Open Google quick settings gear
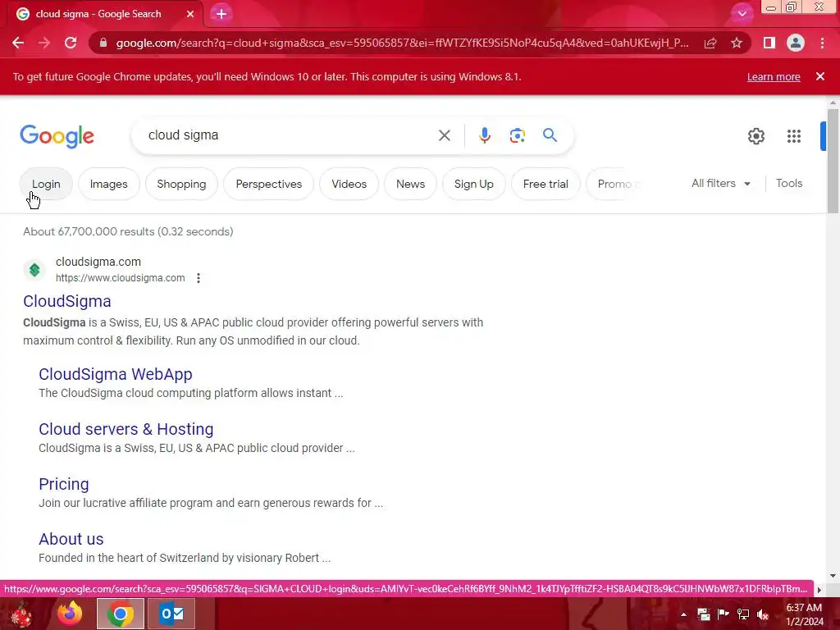 tap(756, 136)
